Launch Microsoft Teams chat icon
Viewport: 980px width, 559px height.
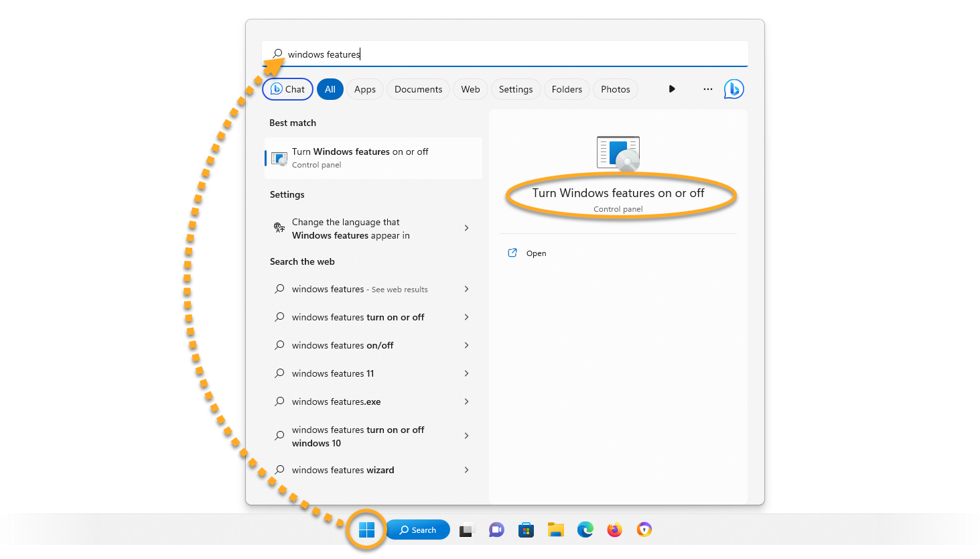(496, 530)
